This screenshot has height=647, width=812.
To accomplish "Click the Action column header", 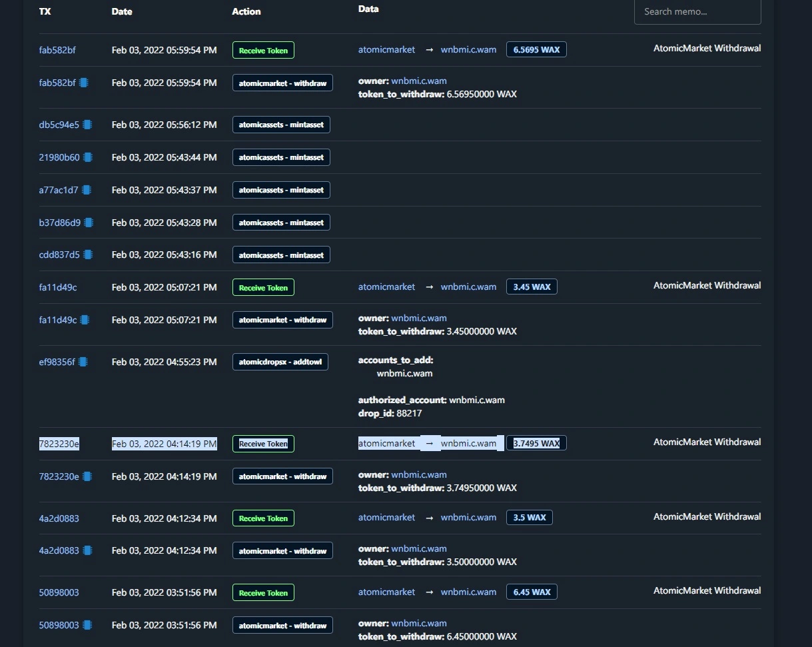I will [x=246, y=11].
